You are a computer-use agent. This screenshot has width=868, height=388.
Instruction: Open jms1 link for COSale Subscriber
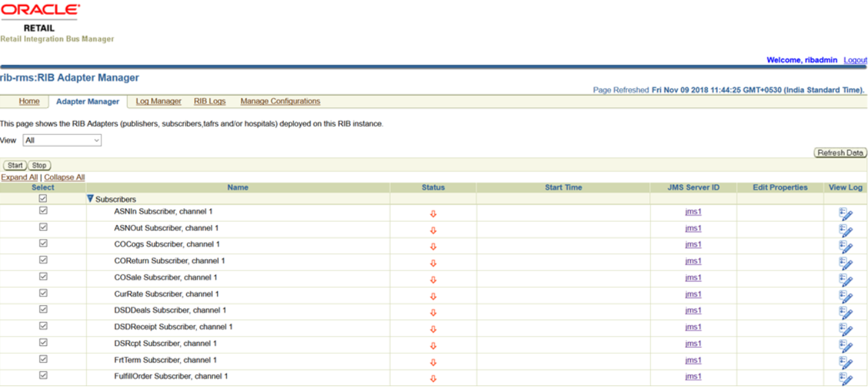tap(693, 278)
